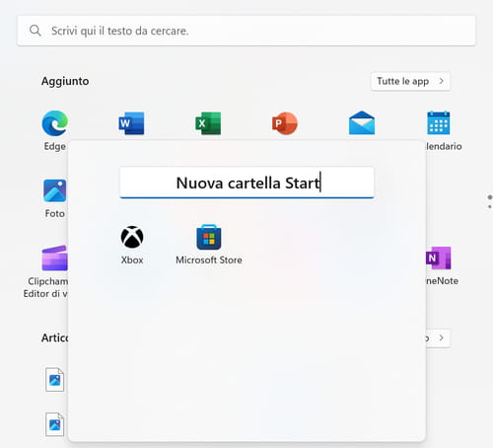Click the 'Microsoft Store' label text
493x448 pixels.
coord(209,260)
